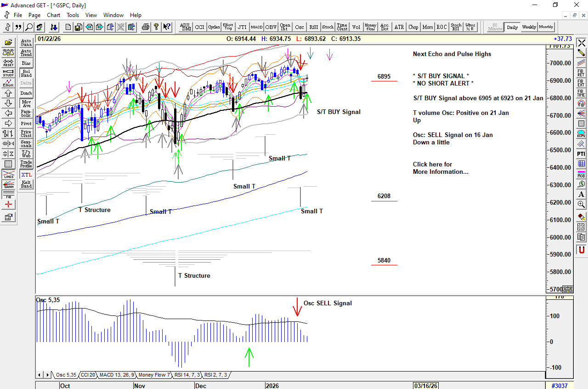The image size is (588, 389).
Task: Select the PTI tool icon
Action: pos(581,154)
